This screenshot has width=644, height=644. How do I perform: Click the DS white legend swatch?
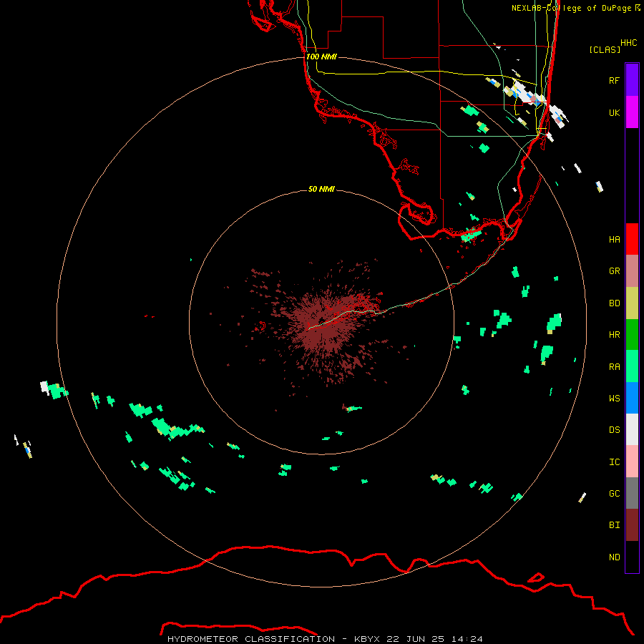(x=632, y=429)
